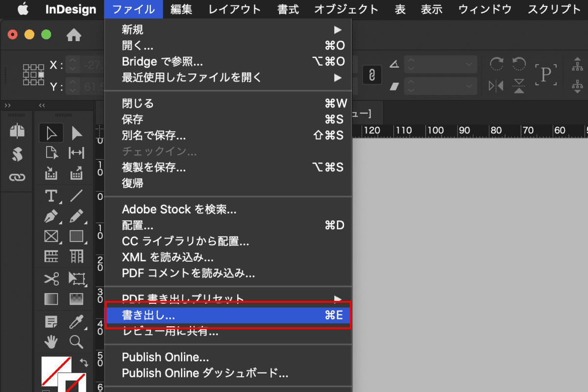Select the Horizontal Grid tool

click(x=51, y=256)
